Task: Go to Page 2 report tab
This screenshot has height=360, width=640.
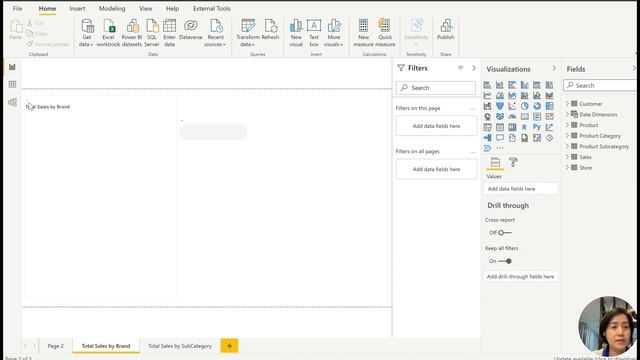Action: pos(56,346)
